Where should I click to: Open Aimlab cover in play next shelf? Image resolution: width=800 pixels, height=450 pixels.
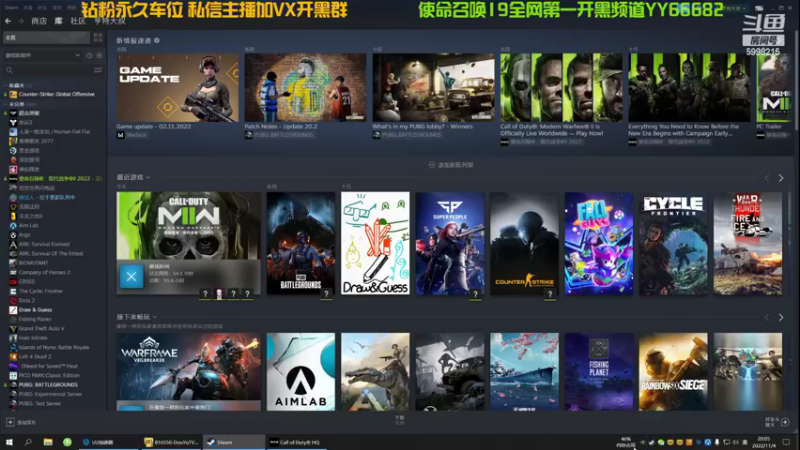click(x=301, y=372)
